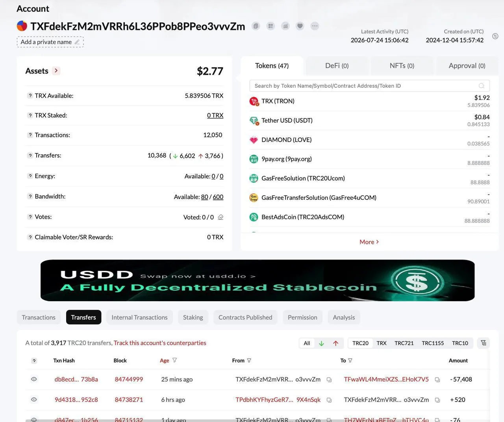Viewport: 504px width, 422px height.
Task: Click the edit icon next to Voted 0 / 0
Action: tap(220, 217)
